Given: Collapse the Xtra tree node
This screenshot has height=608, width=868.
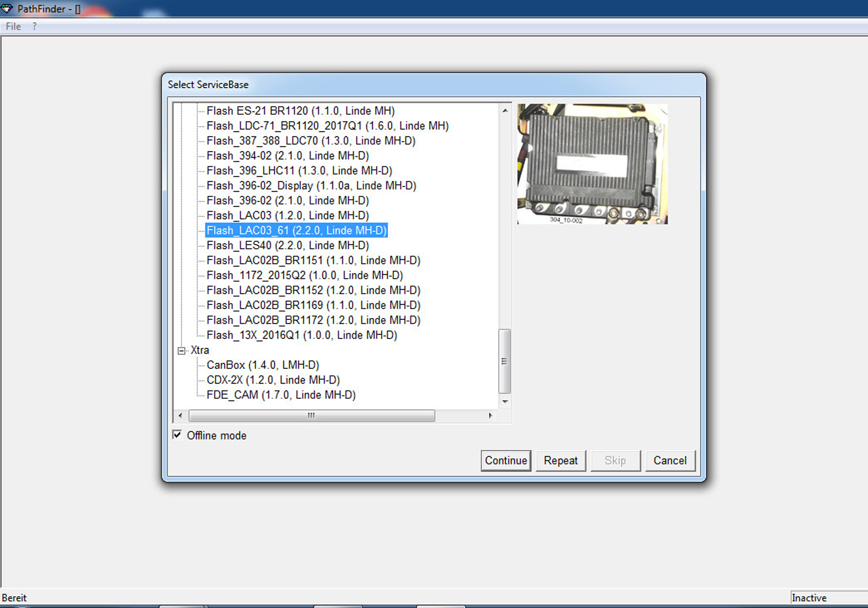Looking at the screenshot, I should (182, 350).
